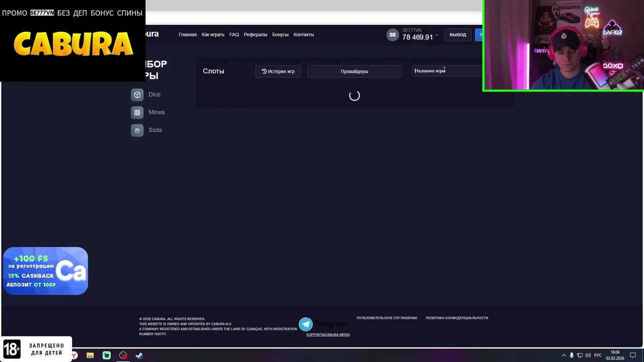Open the Telegram icon in footer
644x362 pixels.
point(305,324)
